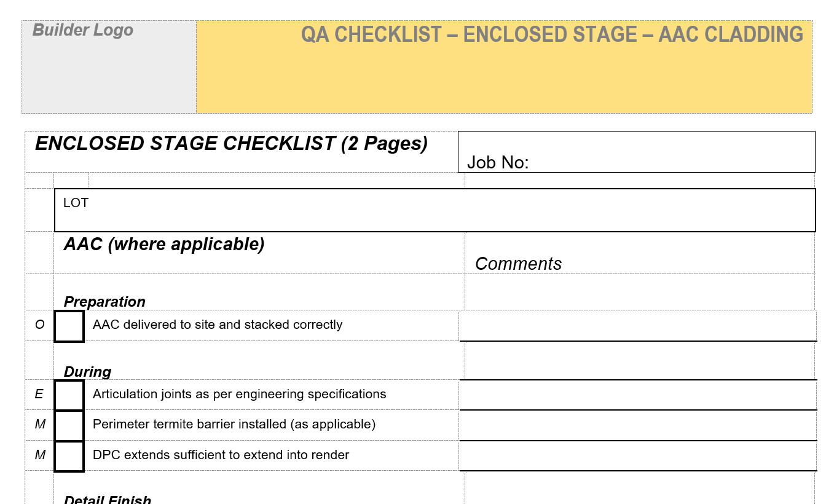Click the comment line for AAC delivered
This screenshot has height=504, width=834.
pos(637,326)
